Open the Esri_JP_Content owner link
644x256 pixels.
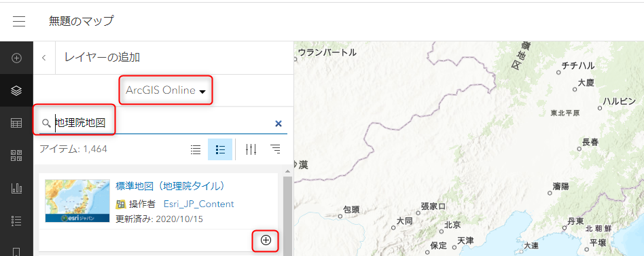pos(199,204)
